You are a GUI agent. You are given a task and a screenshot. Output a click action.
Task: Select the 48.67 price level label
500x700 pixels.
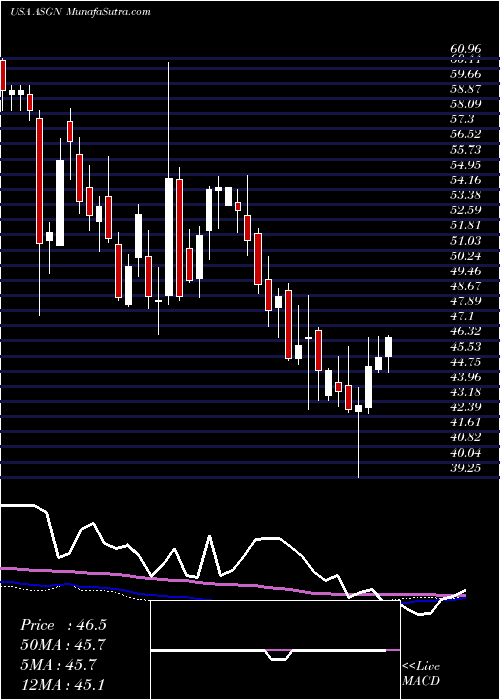[x=466, y=286]
